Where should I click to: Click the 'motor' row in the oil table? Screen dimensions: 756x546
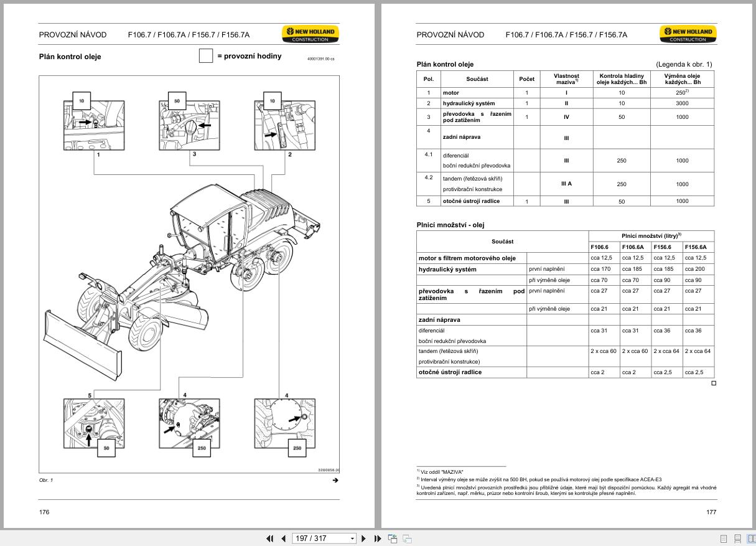pyautogui.click(x=565, y=93)
